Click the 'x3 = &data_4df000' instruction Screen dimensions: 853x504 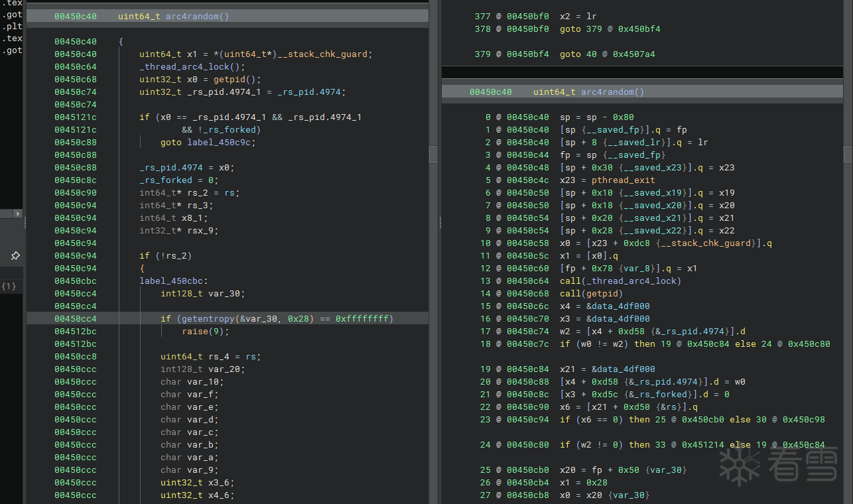coord(605,319)
